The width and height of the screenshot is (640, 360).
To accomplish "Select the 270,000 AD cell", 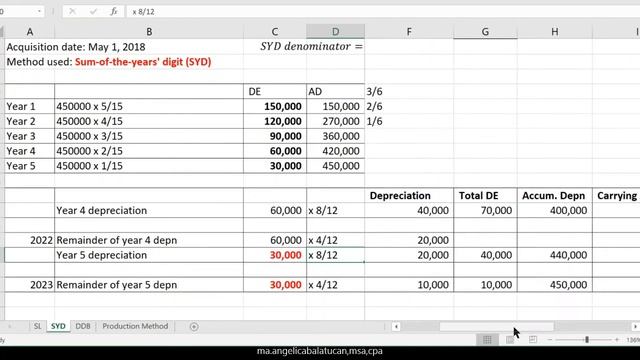I will click(x=336, y=121).
